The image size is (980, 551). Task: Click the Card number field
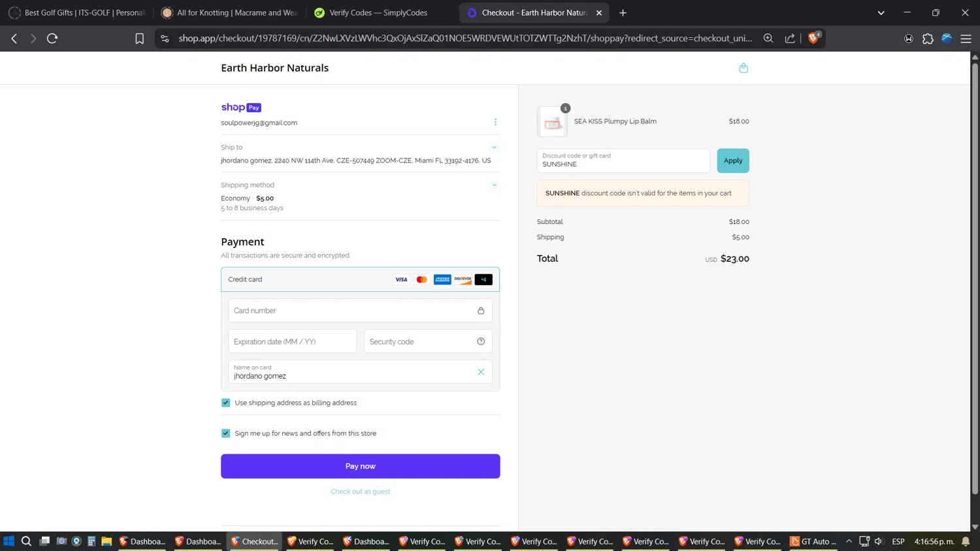(360, 311)
